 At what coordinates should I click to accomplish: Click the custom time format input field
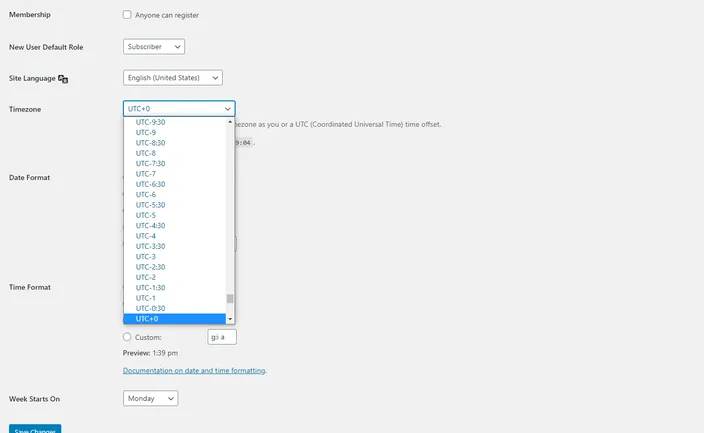[x=222, y=337]
